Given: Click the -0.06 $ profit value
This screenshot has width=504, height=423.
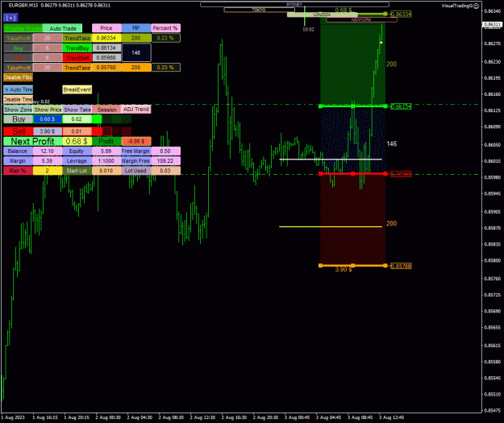Looking at the screenshot, I should tap(136, 141).
